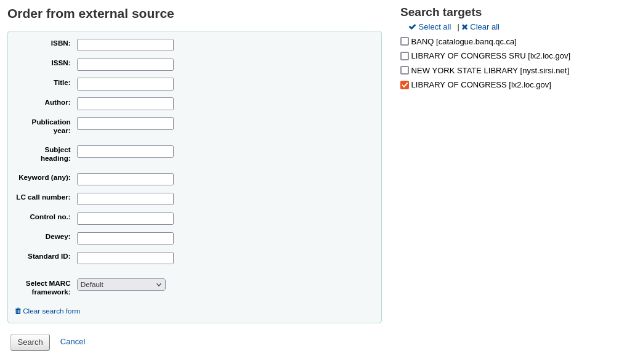Click the Dewey input field
Screen dimensions: 627x364
(125, 238)
